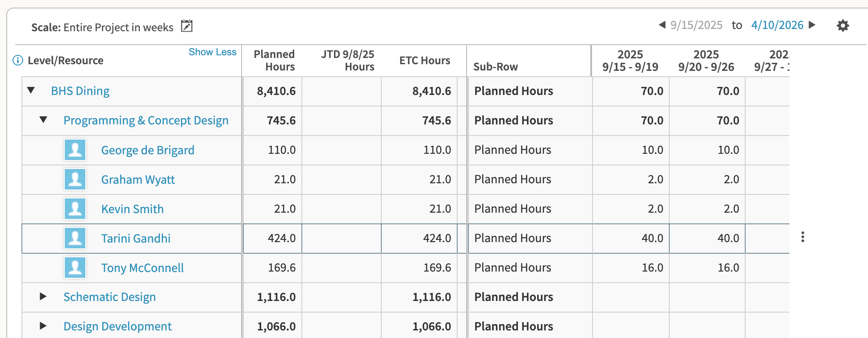This screenshot has width=868, height=338.
Task: Expand the Design Development phase
Action: pyautogui.click(x=43, y=326)
